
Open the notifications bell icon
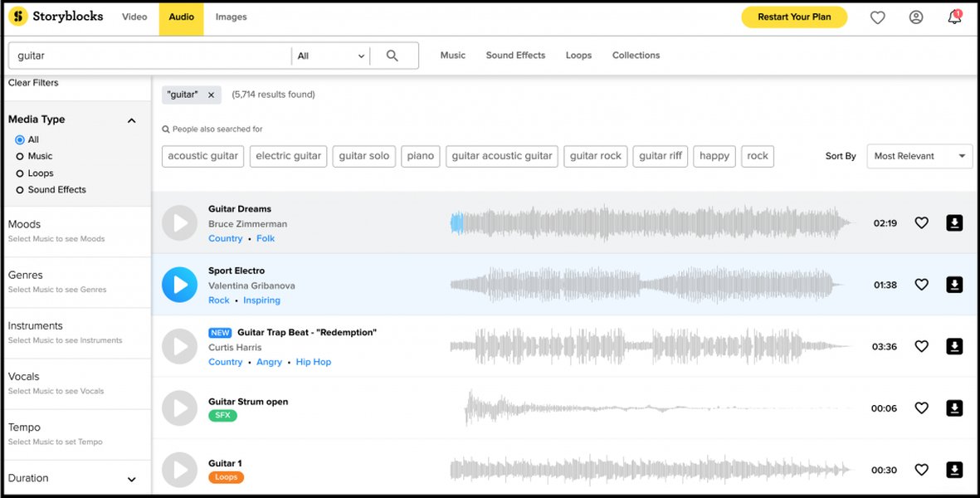954,17
